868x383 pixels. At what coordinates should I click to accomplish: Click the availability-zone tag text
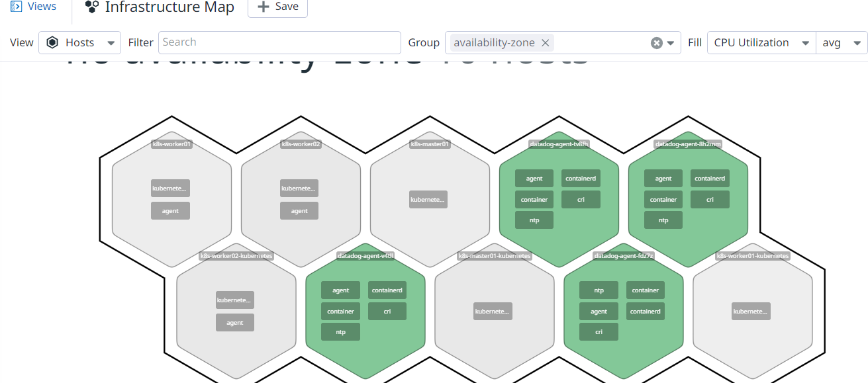point(494,42)
